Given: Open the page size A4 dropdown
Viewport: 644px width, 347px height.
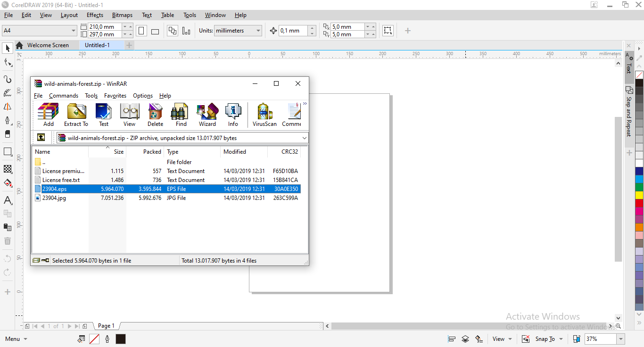Looking at the screenshot, I should pos(73,31).
